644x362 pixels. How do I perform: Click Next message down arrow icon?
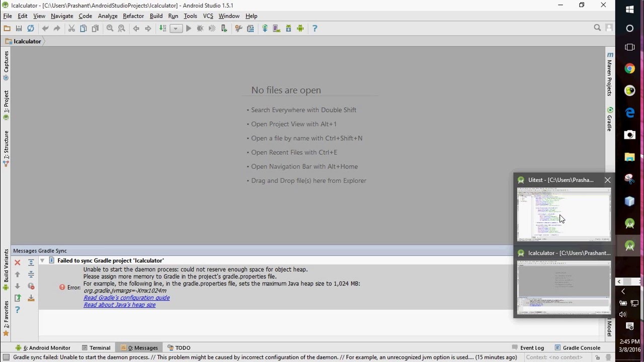(x=18, y=286)
